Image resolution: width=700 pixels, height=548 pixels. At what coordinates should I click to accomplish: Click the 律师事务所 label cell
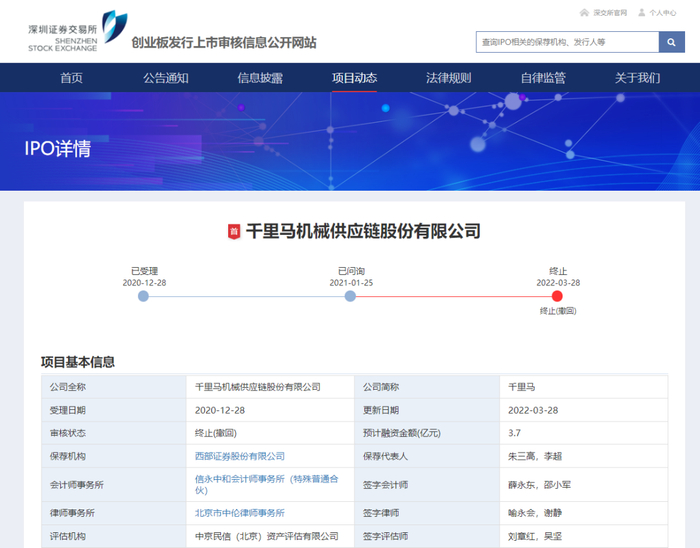(x=113, y=513)
